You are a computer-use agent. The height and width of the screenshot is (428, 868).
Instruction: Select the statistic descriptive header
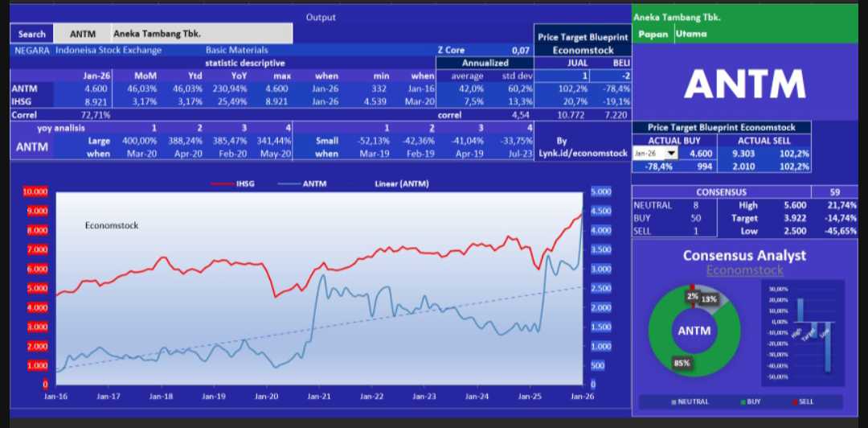tap(245, 64)
